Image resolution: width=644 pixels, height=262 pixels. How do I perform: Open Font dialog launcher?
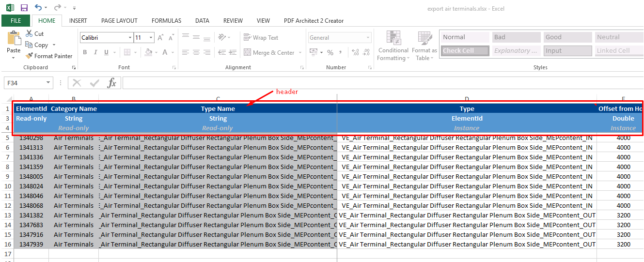[174, 67]
